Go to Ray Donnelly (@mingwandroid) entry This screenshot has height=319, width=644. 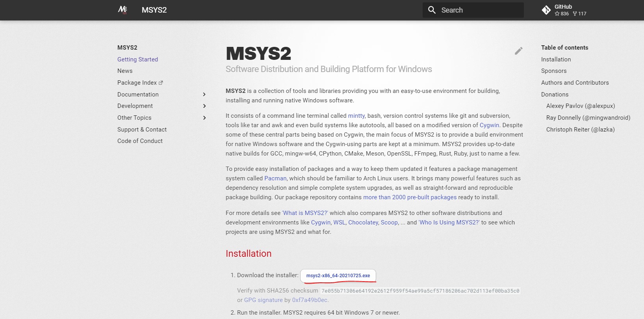point(588,118)
